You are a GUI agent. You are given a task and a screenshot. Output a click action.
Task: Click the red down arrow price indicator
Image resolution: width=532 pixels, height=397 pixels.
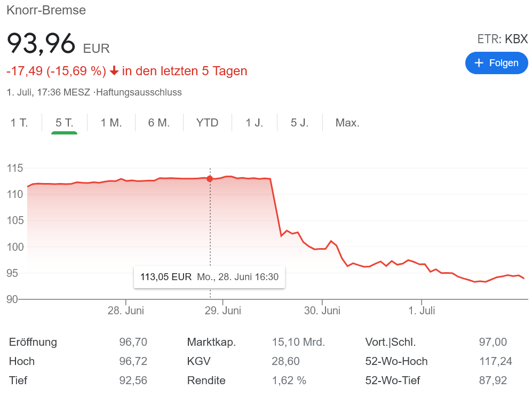pyautogui.click(x=114, y=71)
